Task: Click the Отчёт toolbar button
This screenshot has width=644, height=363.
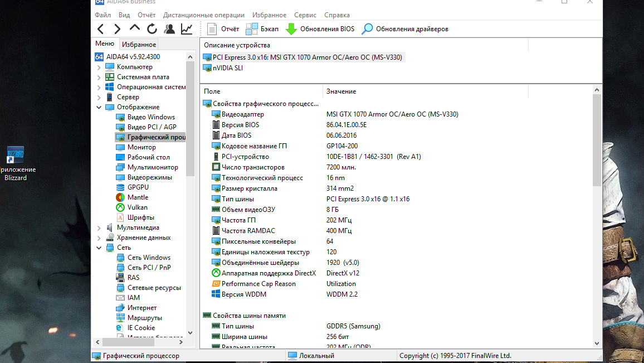Action: click(223, 29)
